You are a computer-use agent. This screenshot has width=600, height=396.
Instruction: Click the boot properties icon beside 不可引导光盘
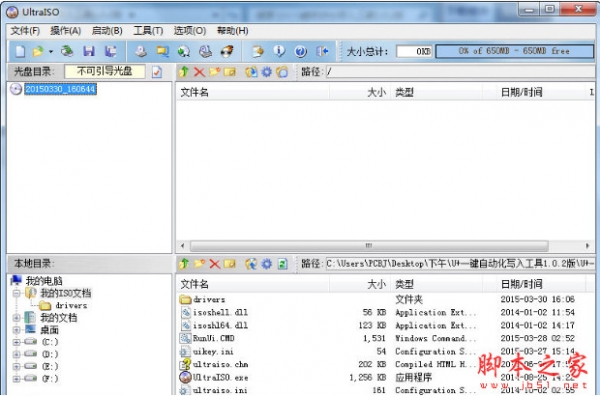click(157, 72)
